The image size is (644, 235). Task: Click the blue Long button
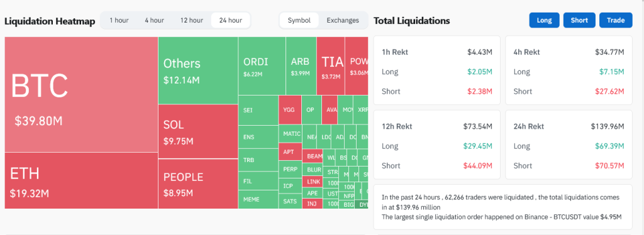544,20
